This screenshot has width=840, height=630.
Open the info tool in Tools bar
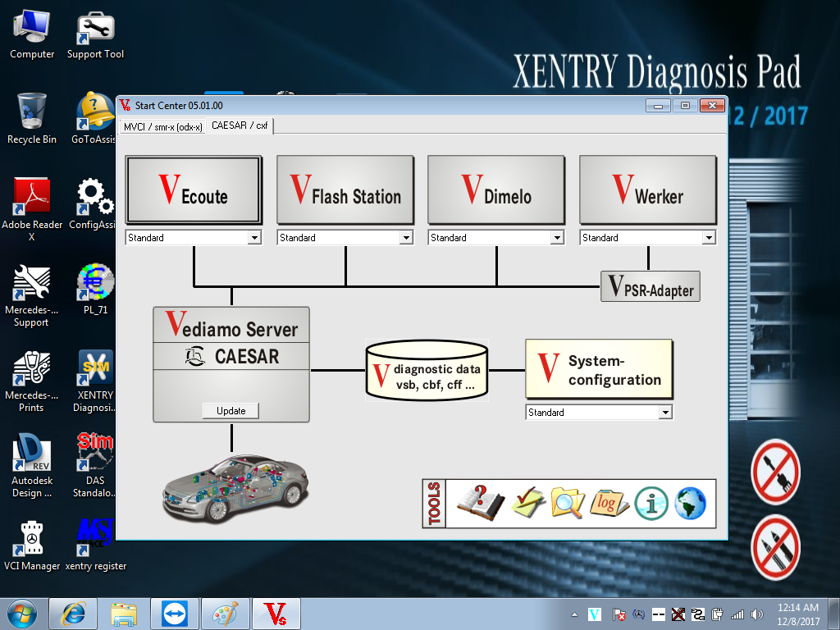click(x=651, y=504)
